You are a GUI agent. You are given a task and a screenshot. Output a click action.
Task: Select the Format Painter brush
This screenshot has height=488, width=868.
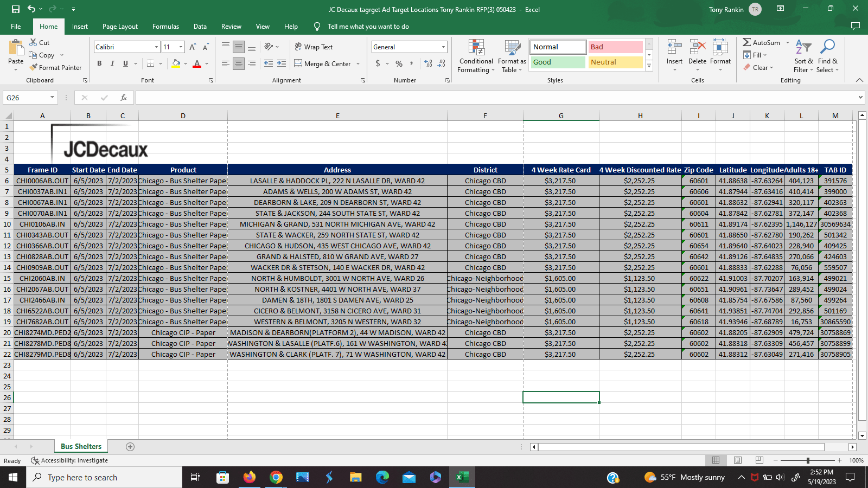pos(55,68)
